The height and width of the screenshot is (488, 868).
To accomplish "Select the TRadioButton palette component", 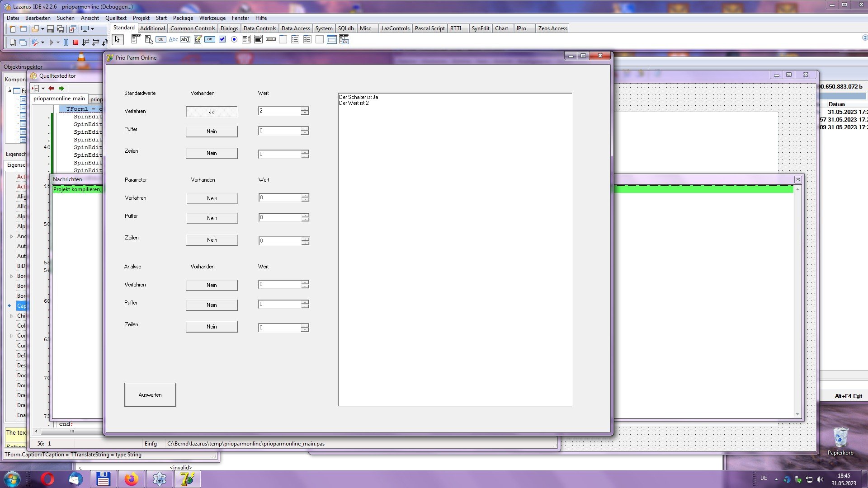I will (234, 40).
